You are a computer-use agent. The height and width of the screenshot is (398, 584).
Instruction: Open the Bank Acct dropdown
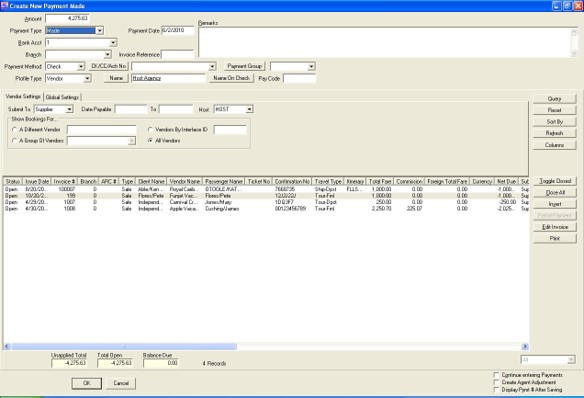pos(113,43)
